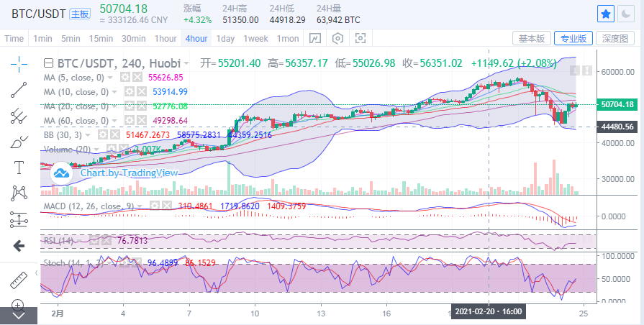Viewport: 644px width, 325px height.
Task: Expand the MA (60, close, 0) dropdown arrow
Action: tap(114, 121)
